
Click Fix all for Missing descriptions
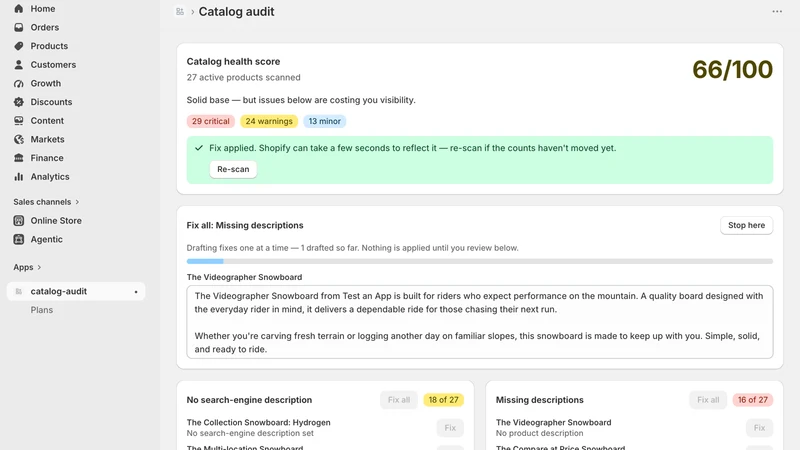708,400
